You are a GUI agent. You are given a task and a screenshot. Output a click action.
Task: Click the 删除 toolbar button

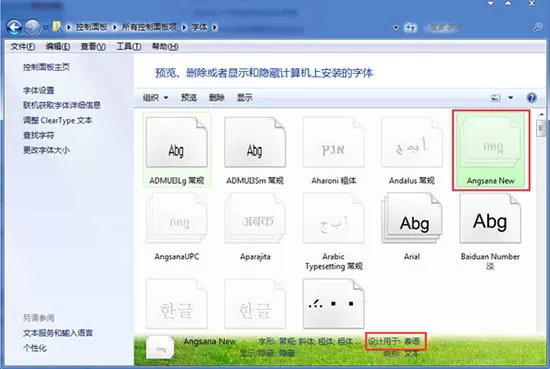[216, 98]
